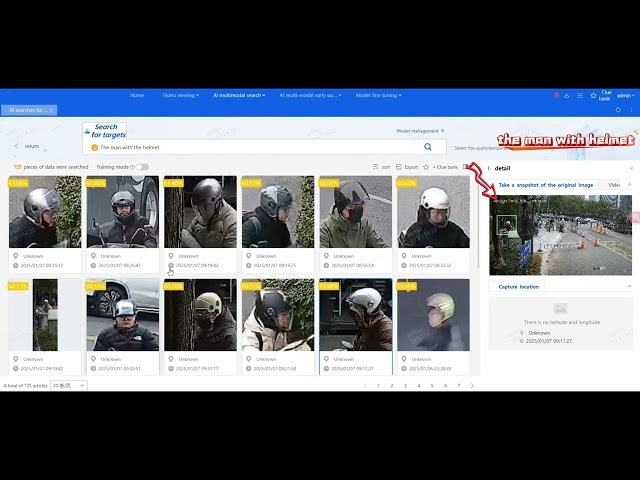
Task: Click the sort button label
Action: (386, 167)
